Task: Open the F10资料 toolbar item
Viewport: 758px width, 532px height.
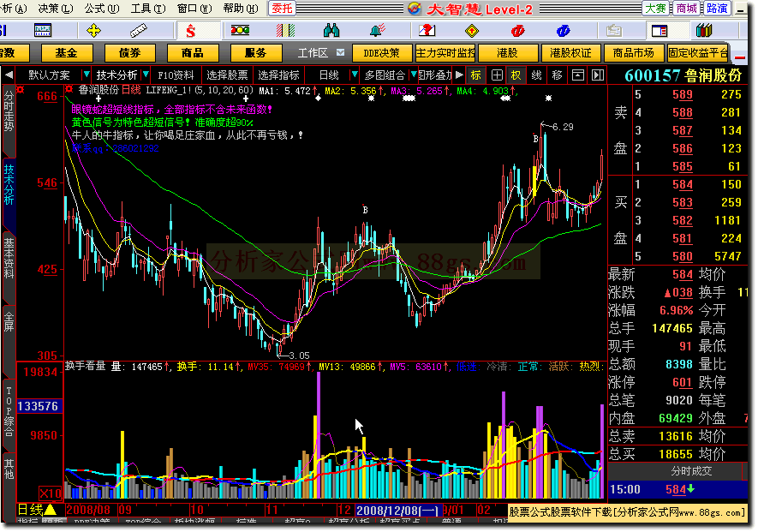Action: pyautogui.click(x=176, y=75)
